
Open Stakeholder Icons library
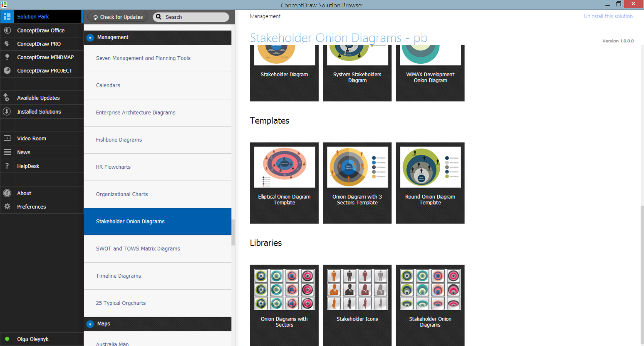[357, 305]
